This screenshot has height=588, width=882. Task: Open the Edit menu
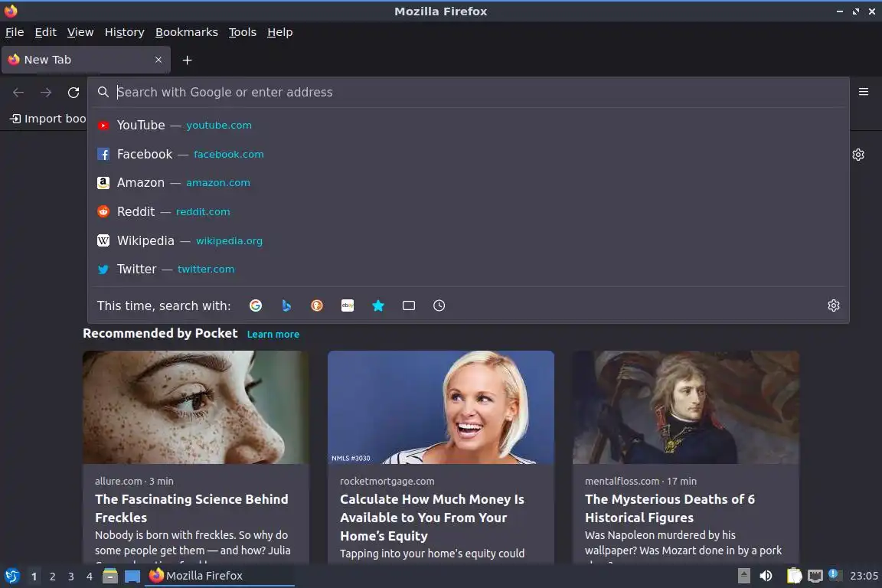pos(46,32)
